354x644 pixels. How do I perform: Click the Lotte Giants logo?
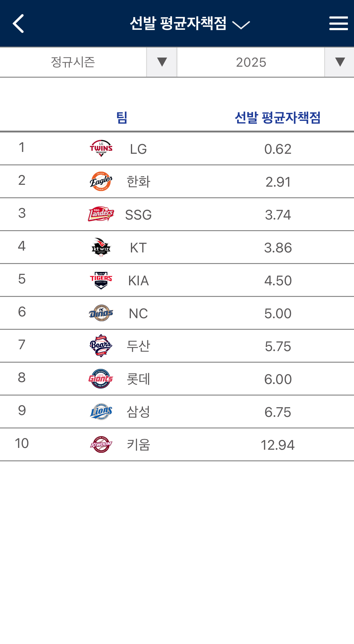(x=101, y=379)
